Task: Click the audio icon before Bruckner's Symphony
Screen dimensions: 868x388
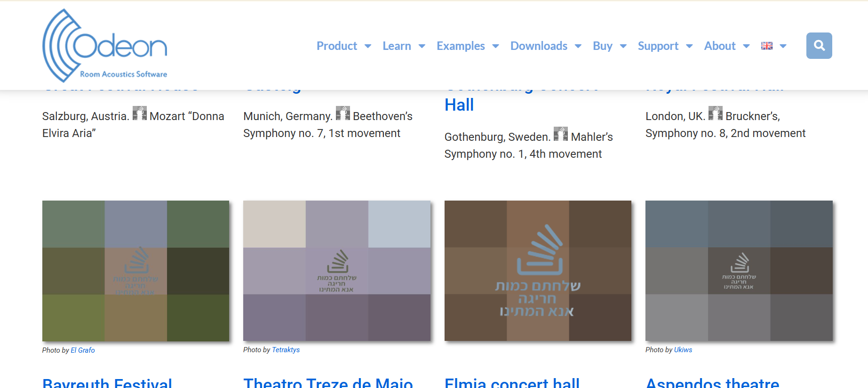Action: point(715,113)
